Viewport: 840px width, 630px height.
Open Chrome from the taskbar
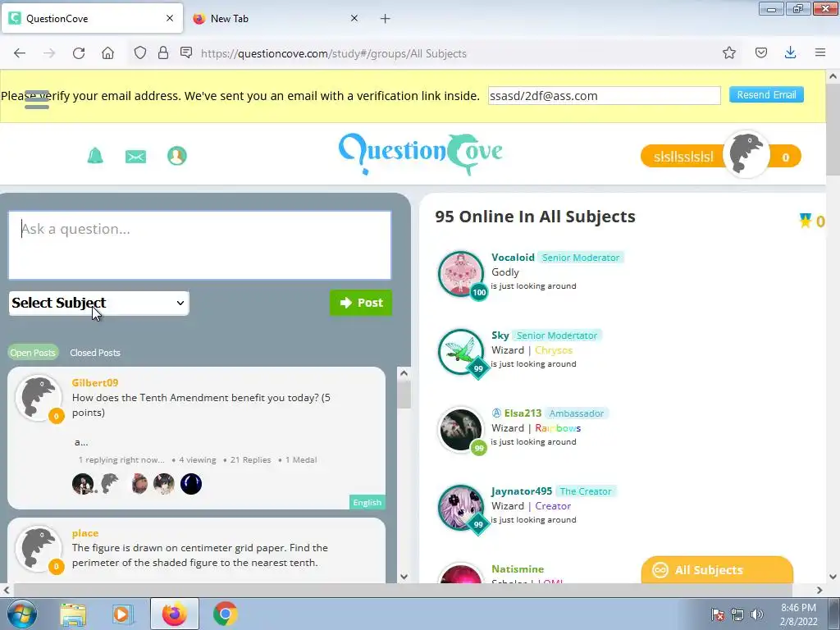(226, 614)
